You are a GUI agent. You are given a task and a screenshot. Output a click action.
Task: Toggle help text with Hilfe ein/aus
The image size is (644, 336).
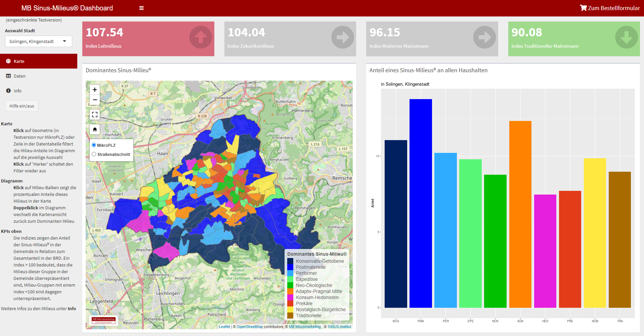tap(22, 106)
